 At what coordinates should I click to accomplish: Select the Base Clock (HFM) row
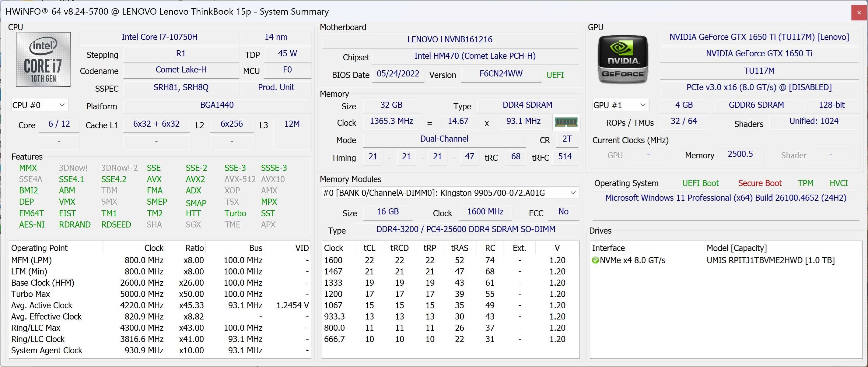click(x=160, y=283)
